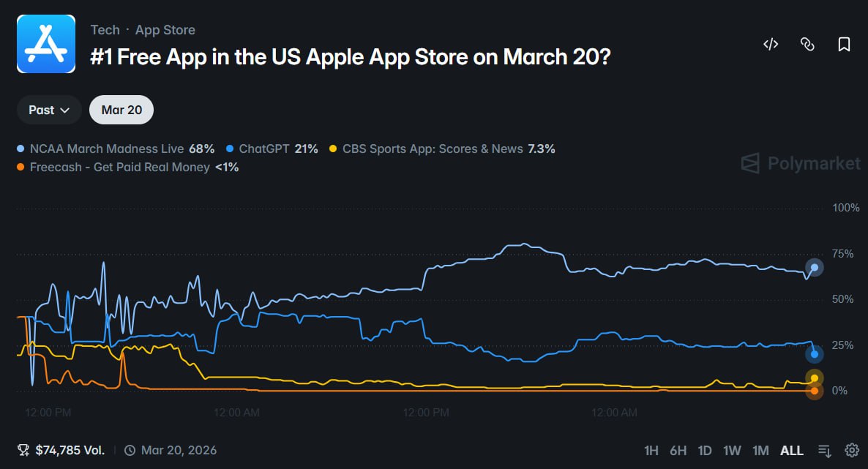Viewport: 868px width, 469px height.
Task: Open chart settings gear icon
Action: [x=852, y=450]
